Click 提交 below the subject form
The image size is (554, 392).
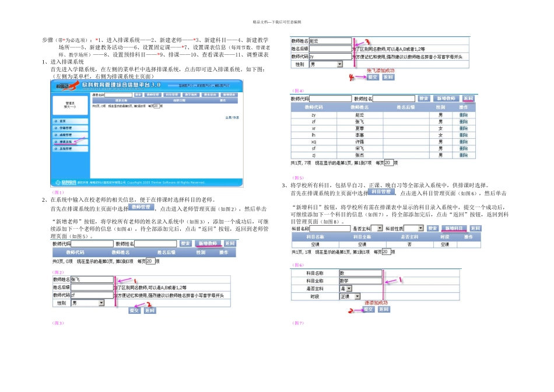point(368,309)
